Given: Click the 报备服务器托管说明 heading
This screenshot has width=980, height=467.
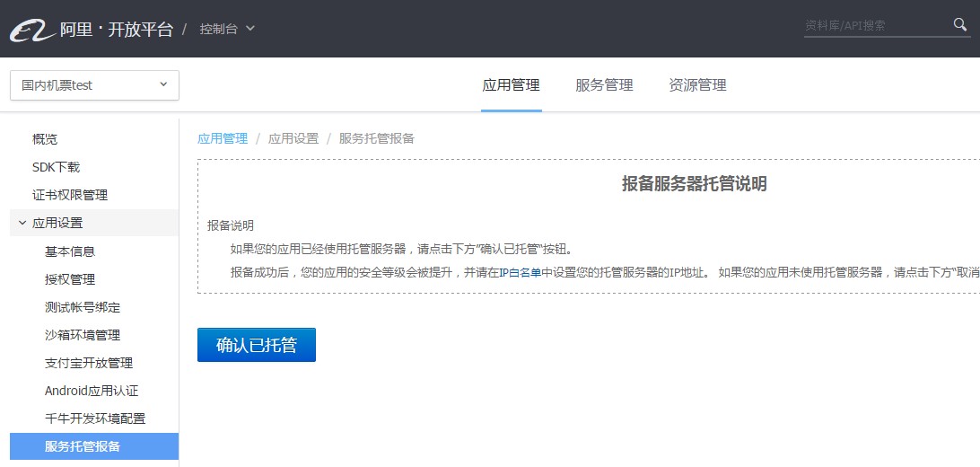Looking at the screenshot, I should point(694,184).
